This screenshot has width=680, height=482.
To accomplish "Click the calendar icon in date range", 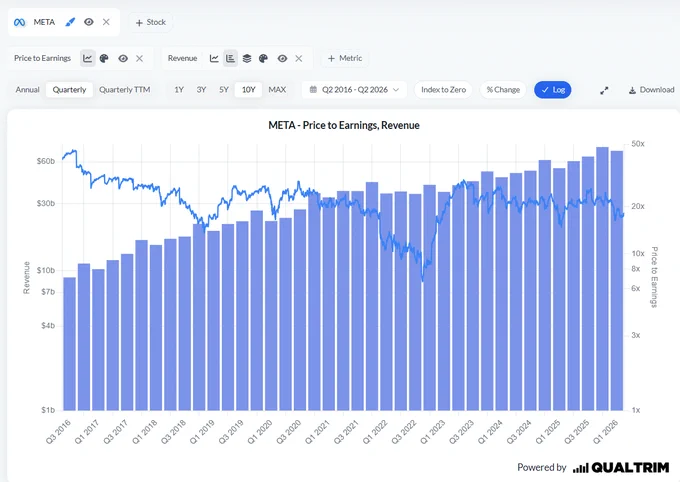I will pos(313,90).
